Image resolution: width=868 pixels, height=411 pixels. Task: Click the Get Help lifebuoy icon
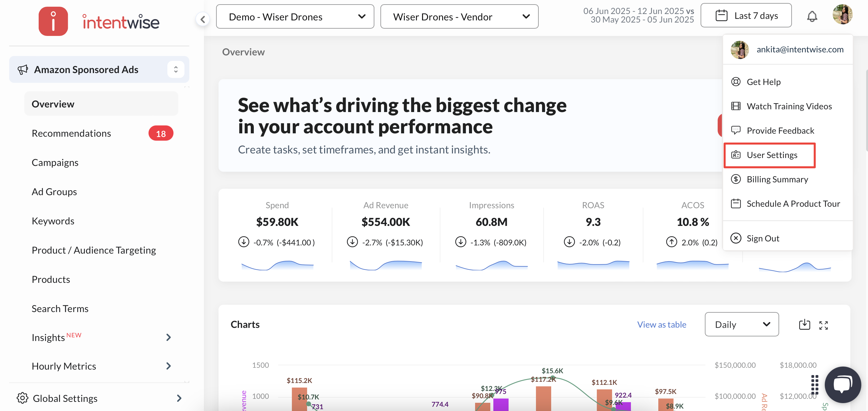[x=736, y=82]
